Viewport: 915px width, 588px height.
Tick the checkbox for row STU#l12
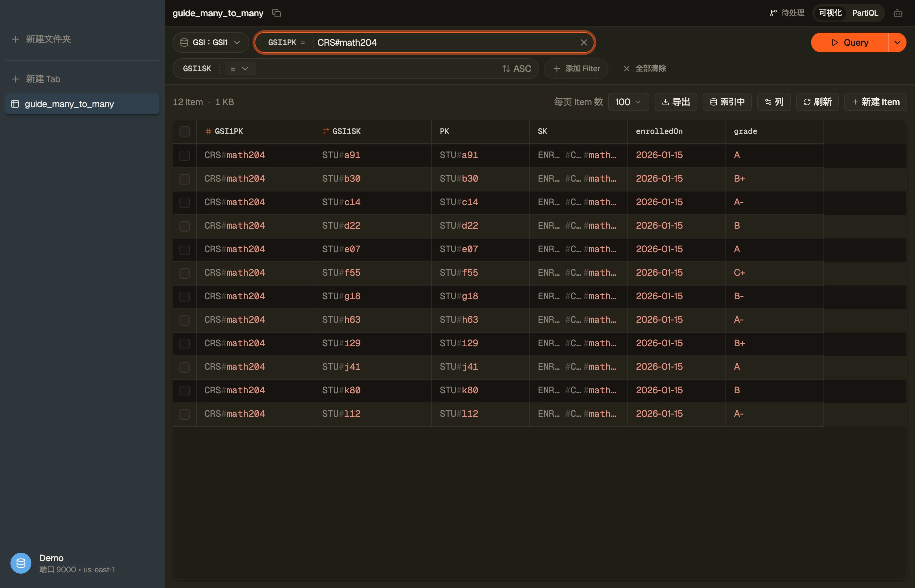point(184,414)
